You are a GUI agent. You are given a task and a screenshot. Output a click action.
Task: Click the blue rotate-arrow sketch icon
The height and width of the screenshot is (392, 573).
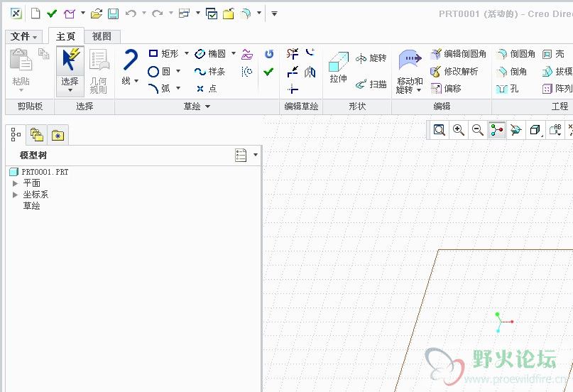pos(269,54)
